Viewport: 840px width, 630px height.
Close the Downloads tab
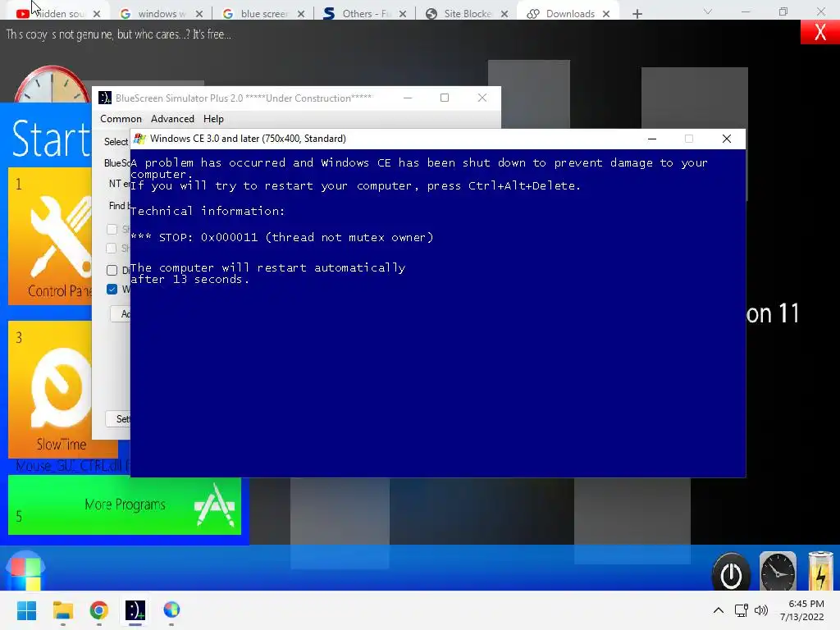pos(606,14)
